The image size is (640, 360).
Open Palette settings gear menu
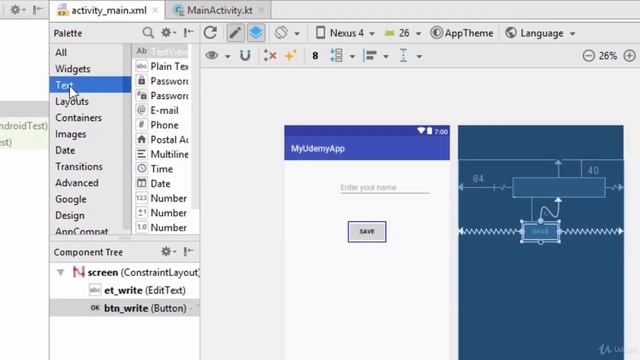pos(168,33)
